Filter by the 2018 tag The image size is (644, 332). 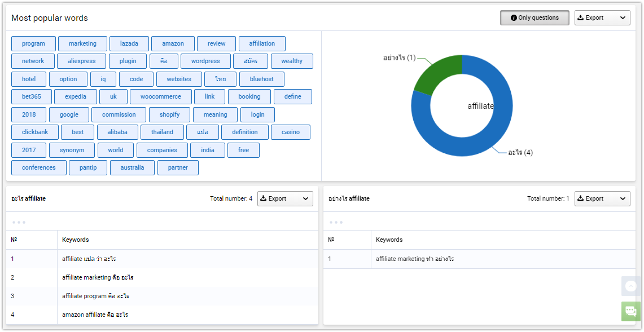tap(29, 115)
